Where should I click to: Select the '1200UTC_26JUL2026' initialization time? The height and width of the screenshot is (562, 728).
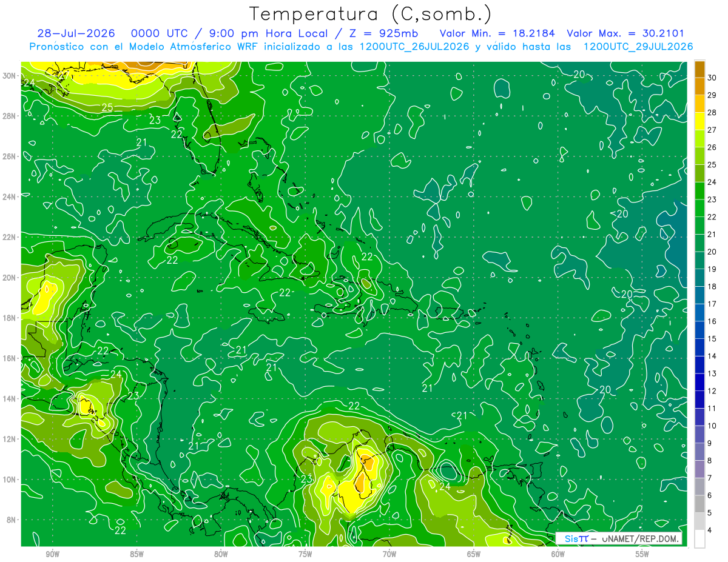tap(414, 46)
